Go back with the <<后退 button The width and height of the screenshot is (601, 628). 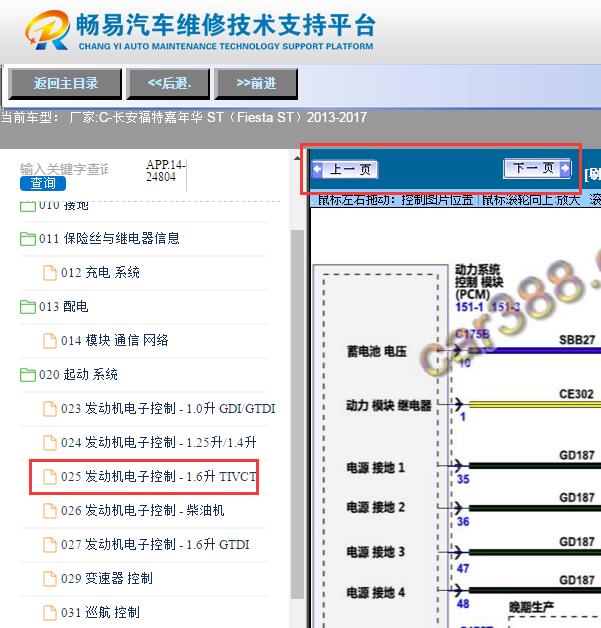(x=168, y=83)
